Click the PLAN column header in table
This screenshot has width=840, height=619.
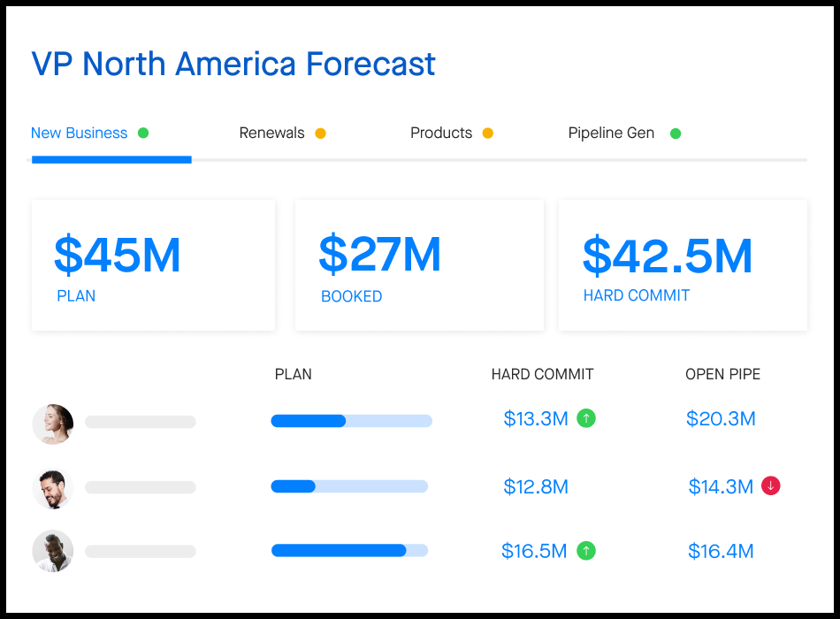293,374
